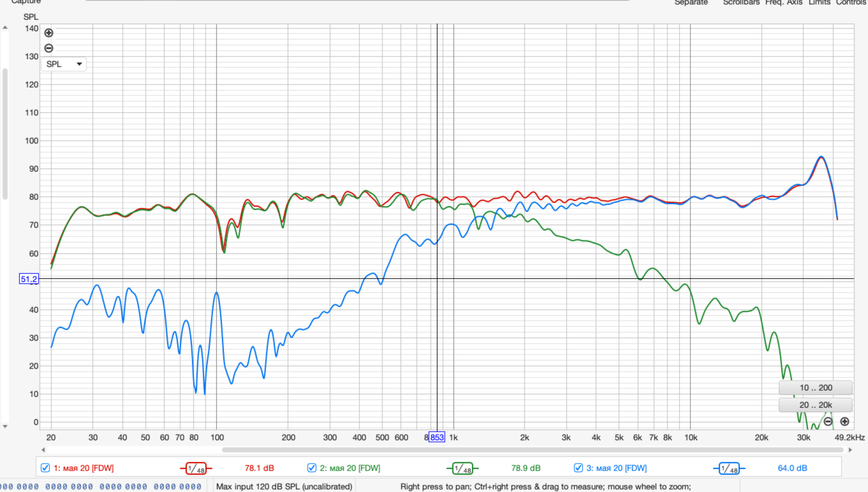
Task: Click the blue 1/48 smoothing indicator
Action: point(729,468)
